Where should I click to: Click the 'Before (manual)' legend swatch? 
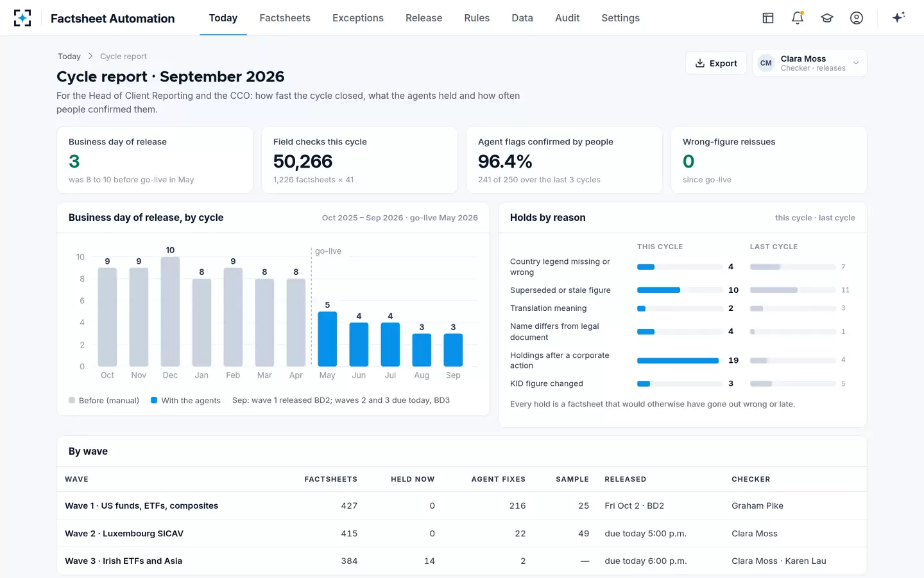tap(72, 400)
